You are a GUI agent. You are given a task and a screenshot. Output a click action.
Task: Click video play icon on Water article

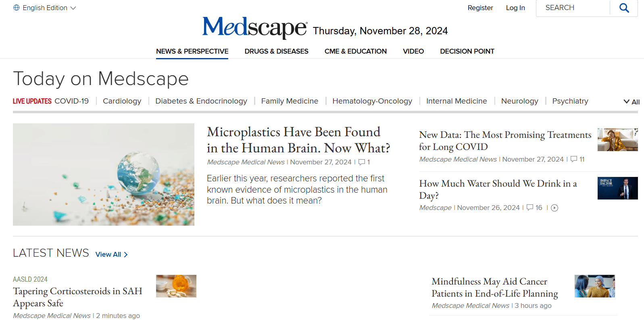coord(554,208)
